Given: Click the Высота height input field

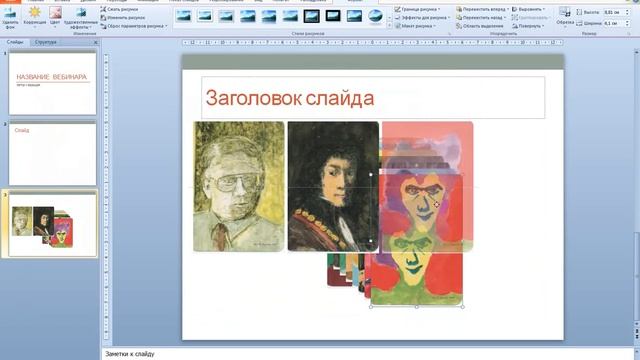Looking at the screenshot, I should [x=613, y=12].
